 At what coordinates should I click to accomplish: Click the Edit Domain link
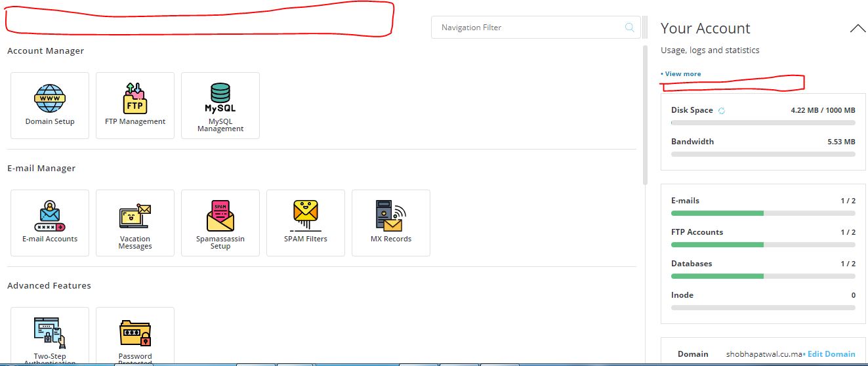[x=831, y=354]
